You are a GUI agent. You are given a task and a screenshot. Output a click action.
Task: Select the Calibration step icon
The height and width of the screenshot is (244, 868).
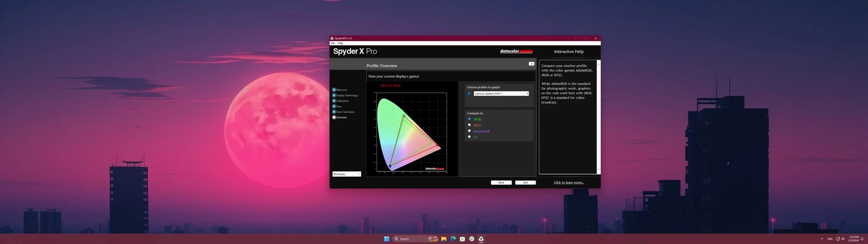point(334,101)
